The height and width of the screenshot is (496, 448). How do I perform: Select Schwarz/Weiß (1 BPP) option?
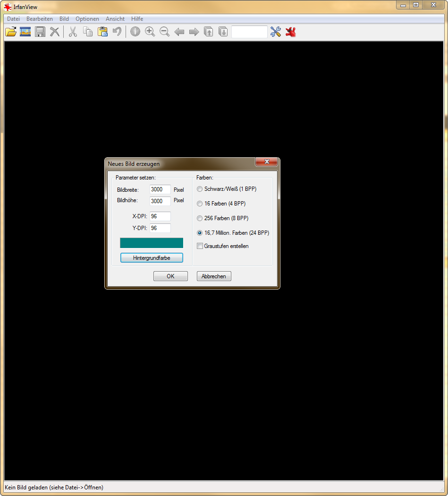coord(227,189)
